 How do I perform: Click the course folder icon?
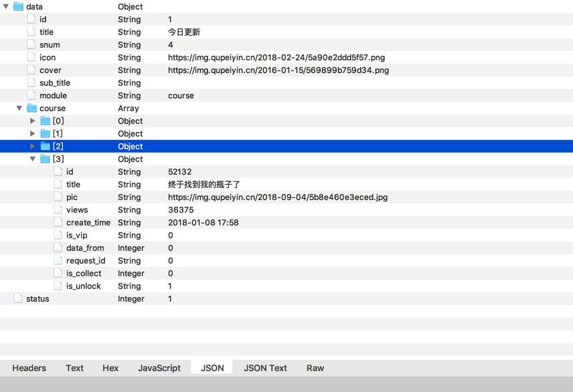pos(31,108)
